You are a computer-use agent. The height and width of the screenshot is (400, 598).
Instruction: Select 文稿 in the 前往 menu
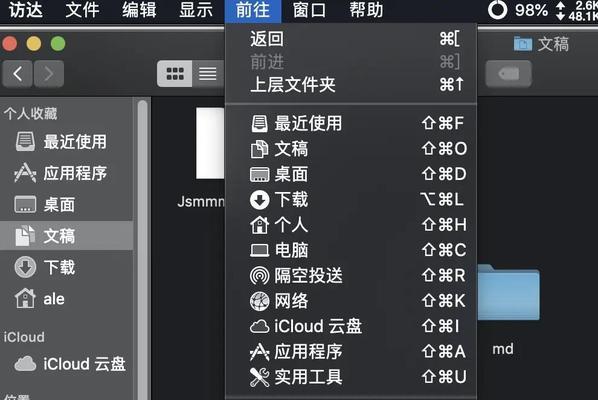click(x=351, y=148)
